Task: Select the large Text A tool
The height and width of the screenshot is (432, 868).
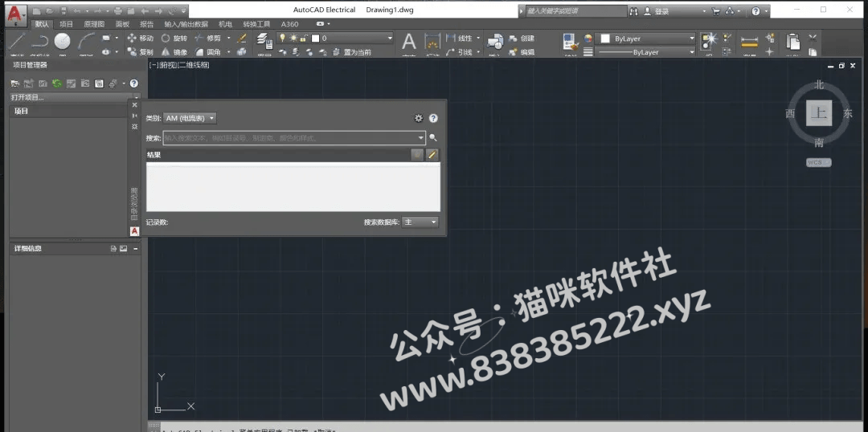Action: click(408, 42)
